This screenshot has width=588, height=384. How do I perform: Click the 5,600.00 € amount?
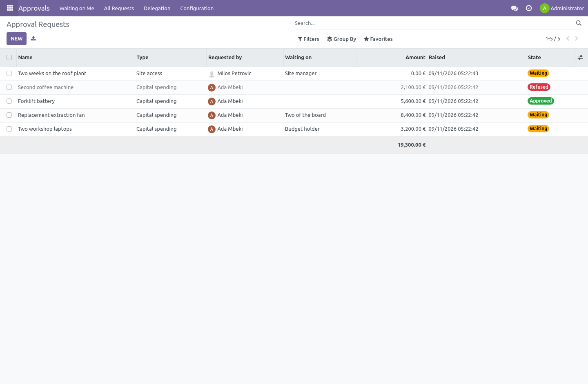(413, 101)
